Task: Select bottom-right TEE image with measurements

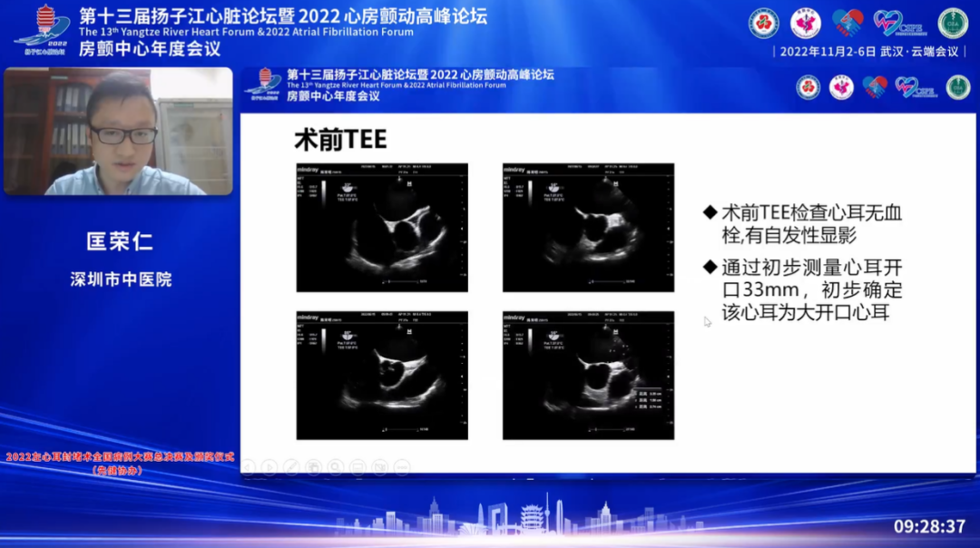Action: [x=588, y=376]
